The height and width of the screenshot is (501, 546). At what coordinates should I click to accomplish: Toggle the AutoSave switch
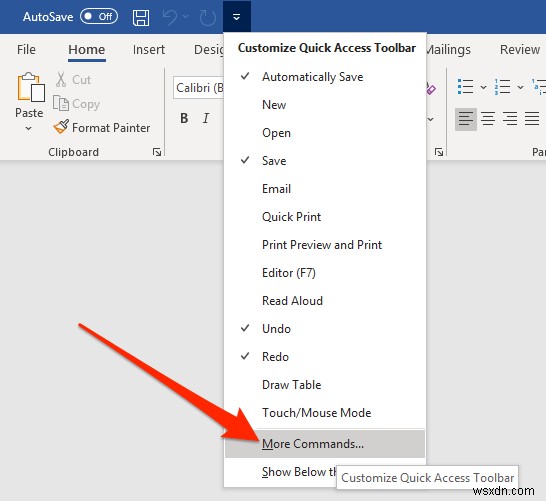[99, 16]
